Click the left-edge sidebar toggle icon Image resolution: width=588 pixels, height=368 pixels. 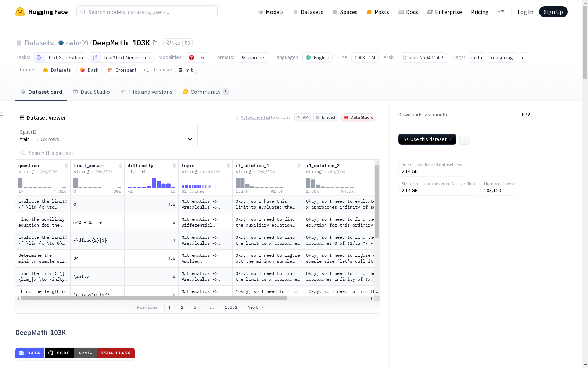(x=1, y=114)
